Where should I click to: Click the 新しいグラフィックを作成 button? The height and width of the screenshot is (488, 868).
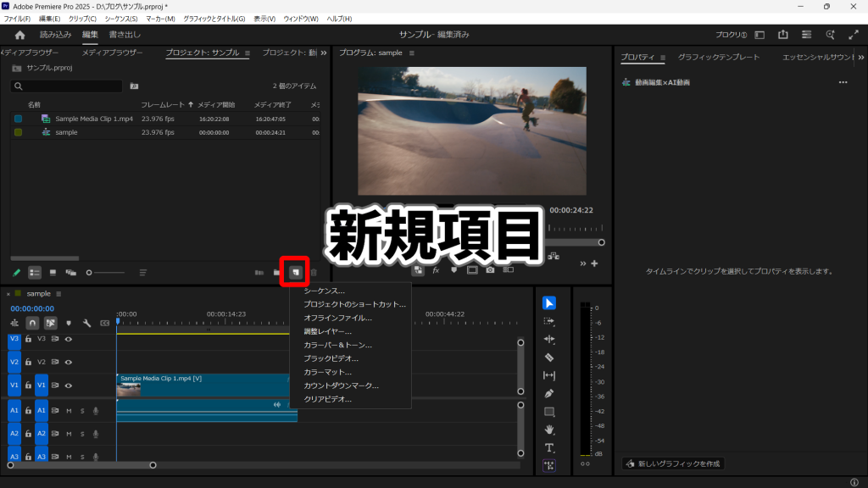tap(672, 463)
